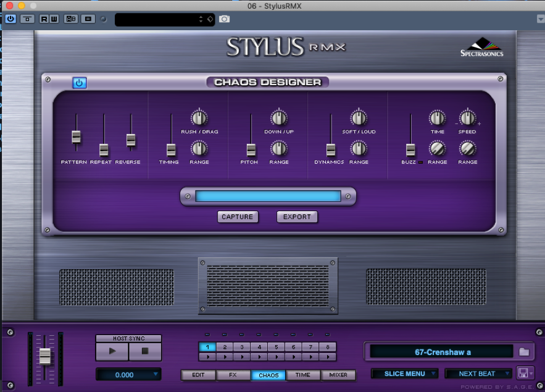This screenshot has height=392, width=545.
Task: Click the play arrow under part 4
Action: [x=259, y=357]
